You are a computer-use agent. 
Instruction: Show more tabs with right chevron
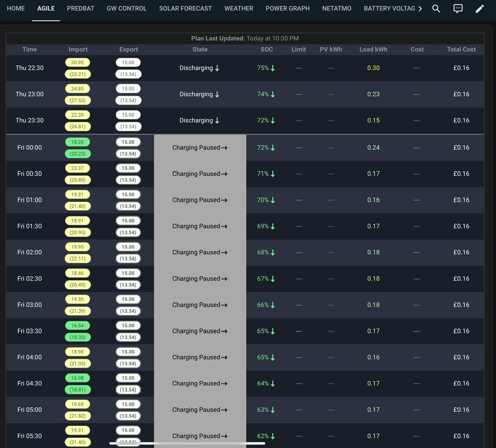tap(420, 9)
